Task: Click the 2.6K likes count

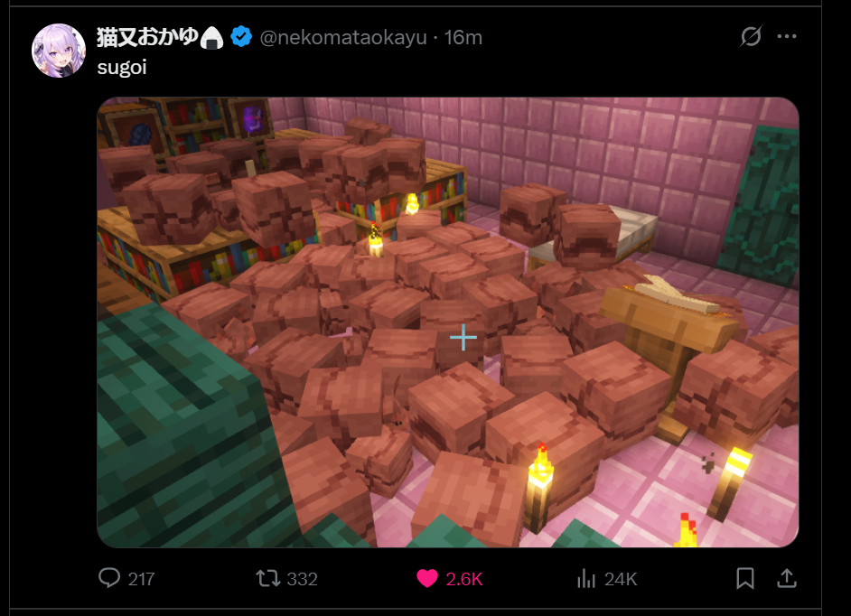Action: 464,579
